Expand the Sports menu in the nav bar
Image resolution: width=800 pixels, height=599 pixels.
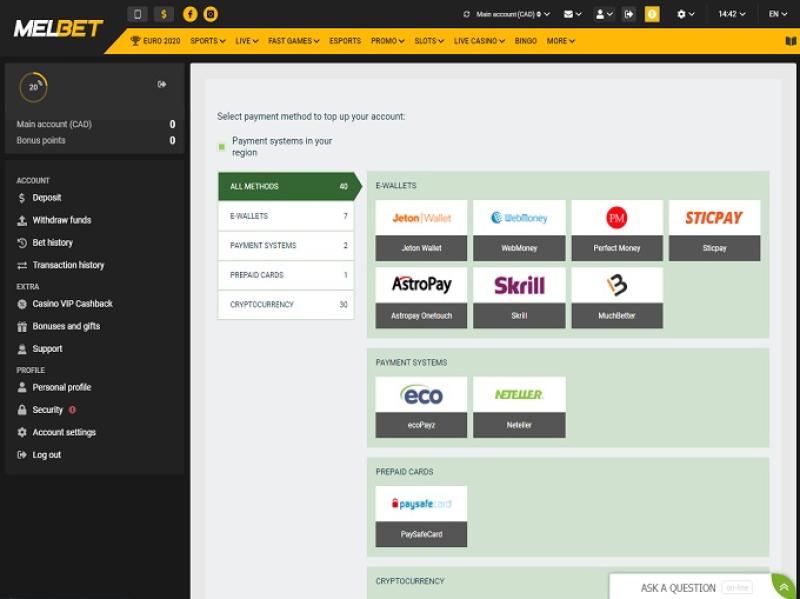point(206,41)
